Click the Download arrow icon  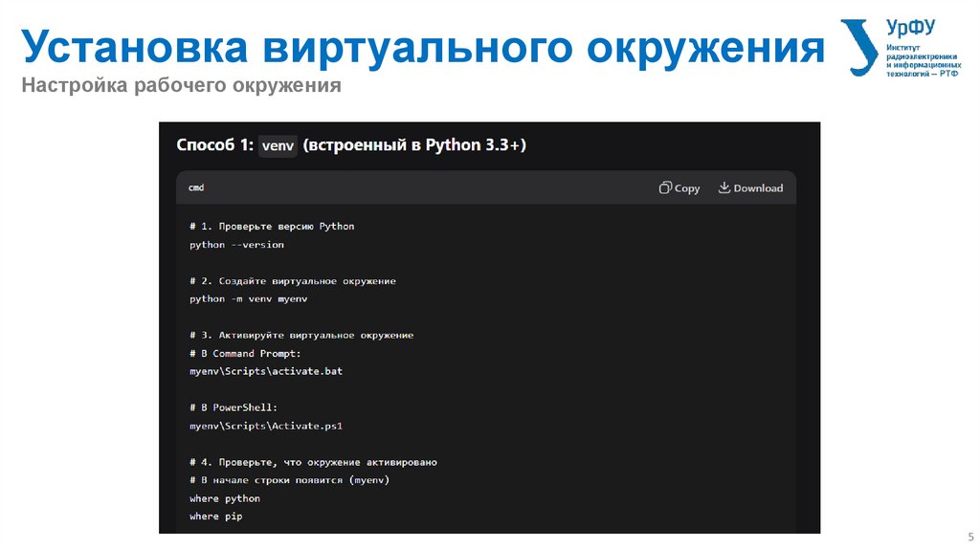coord(724,187)
